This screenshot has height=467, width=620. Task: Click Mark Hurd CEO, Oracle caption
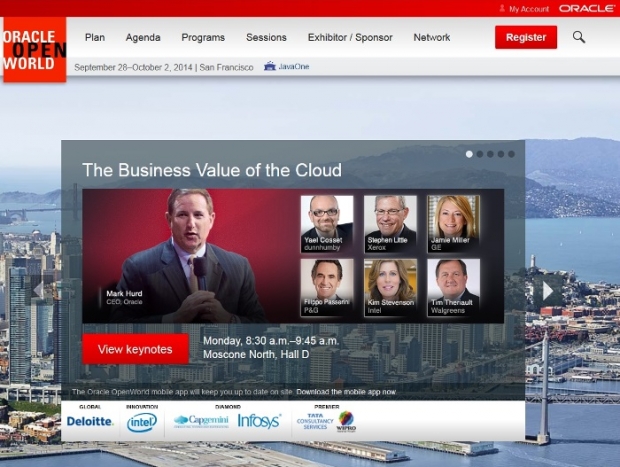124,297
